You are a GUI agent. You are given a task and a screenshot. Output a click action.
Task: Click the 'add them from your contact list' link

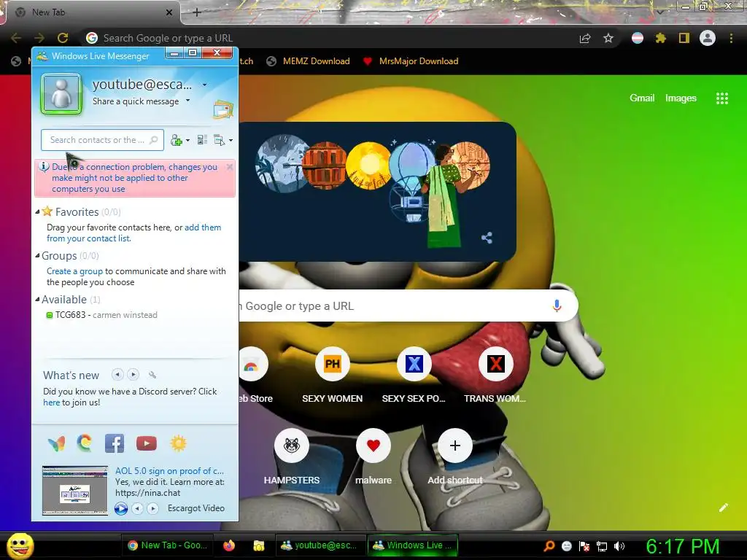[x=134, y=233]
